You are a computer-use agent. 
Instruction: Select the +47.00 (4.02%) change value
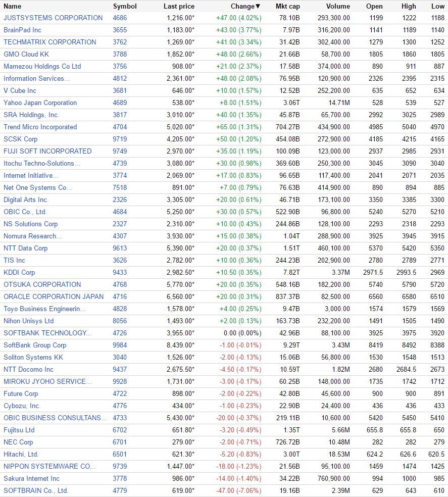tap(239, 18)
